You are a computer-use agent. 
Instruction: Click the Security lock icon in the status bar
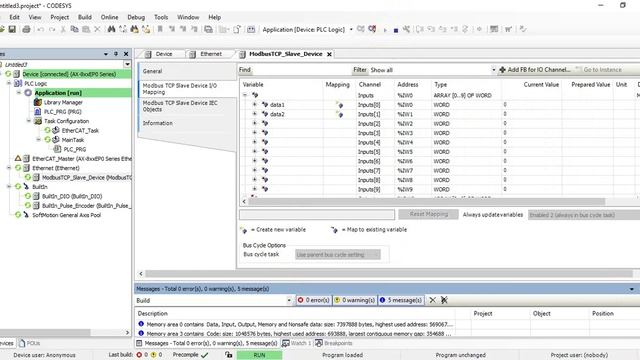pos(229,355)
